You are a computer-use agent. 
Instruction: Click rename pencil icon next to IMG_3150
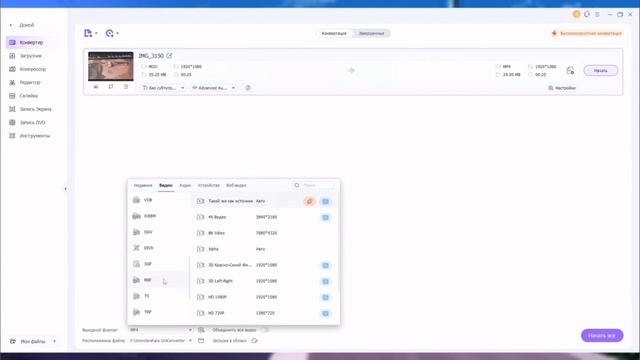[x=169, y=56]
